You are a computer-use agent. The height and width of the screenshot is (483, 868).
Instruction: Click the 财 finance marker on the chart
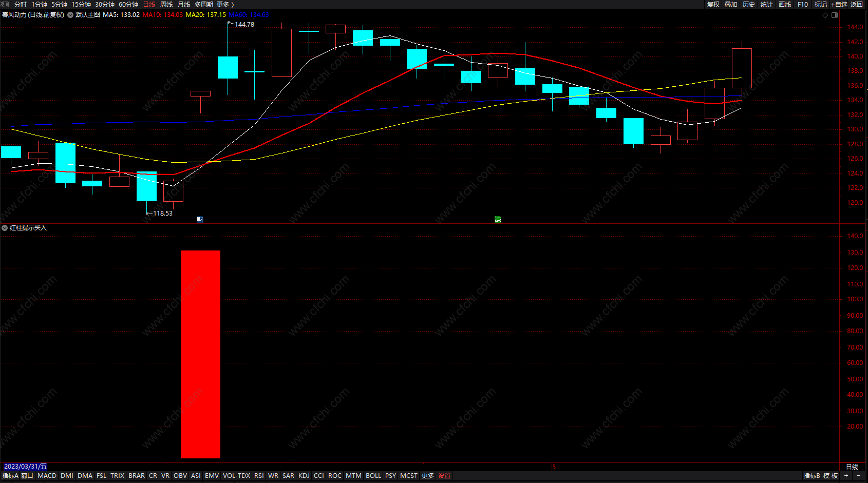click(x=200, y=220)
